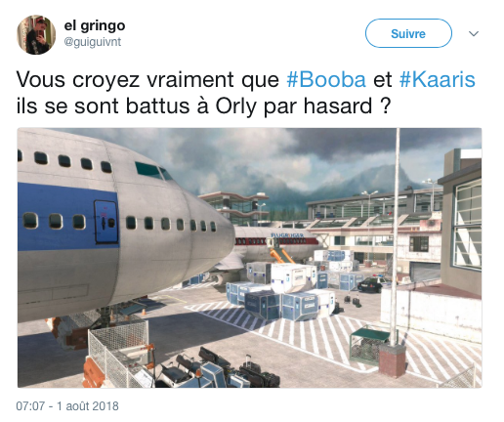Click the airplane door on the blue stripe
The image size is (504, 422).
pyautogui.click(x=106, y=222)
